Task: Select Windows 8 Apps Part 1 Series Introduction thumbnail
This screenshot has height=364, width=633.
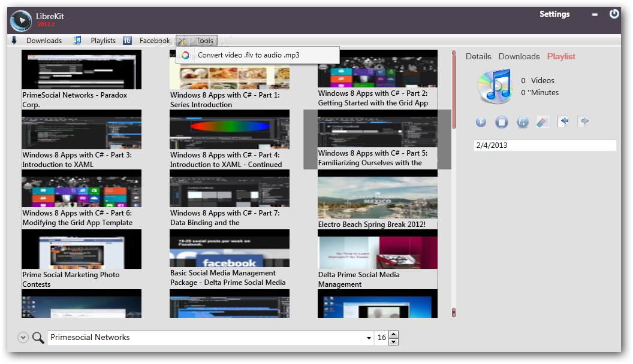Action: click(230, 77)
